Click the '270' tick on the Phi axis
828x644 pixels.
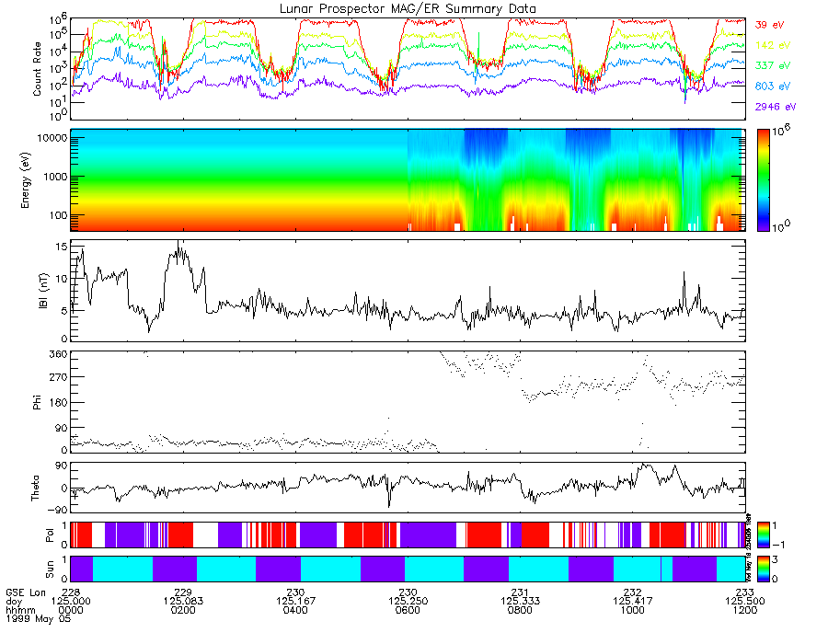[x=59, y=377]
